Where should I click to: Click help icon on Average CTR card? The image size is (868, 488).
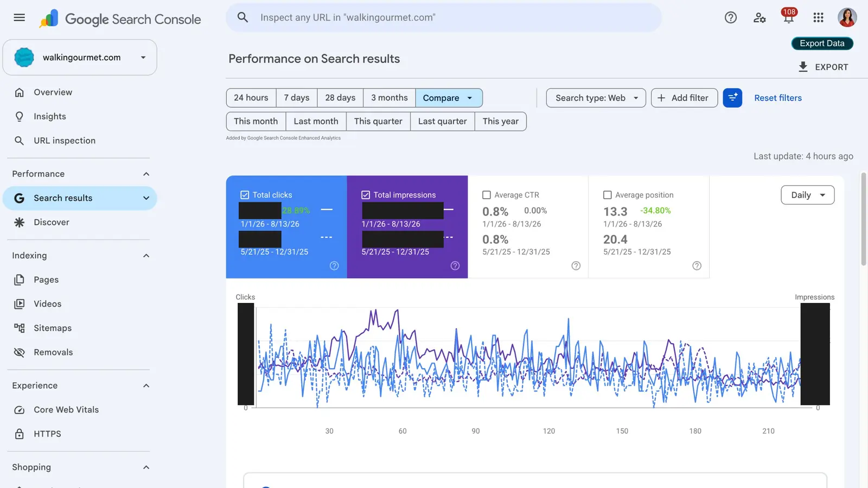coord(576,265)
